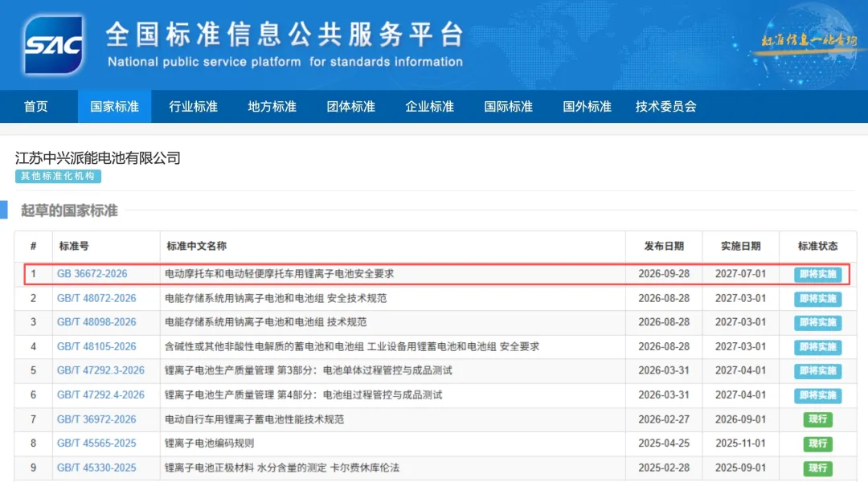868x482 pixels.
Task: Open 地方标准 navigation item
Action: click(272, 106)
